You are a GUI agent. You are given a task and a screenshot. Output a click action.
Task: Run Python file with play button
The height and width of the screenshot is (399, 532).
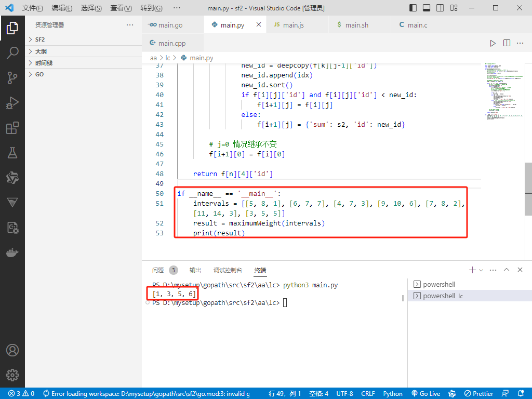pyautogui.click(x=493, y=44)
